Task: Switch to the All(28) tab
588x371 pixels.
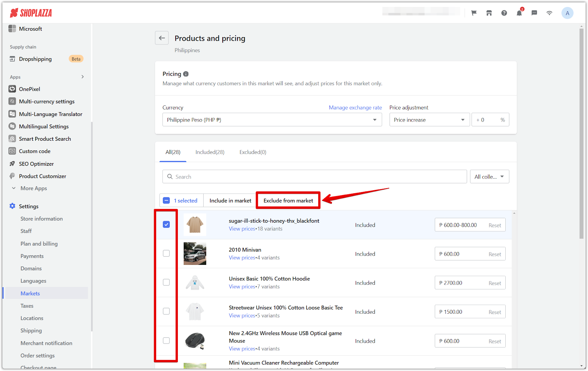Action: [173, 152]
